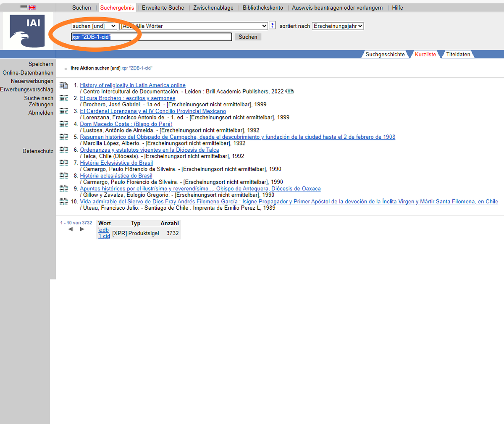Viewport: 504px width, 424px height.
Task: Open Suche nach Zeitungen sidebar link
Action: point(39,101)
